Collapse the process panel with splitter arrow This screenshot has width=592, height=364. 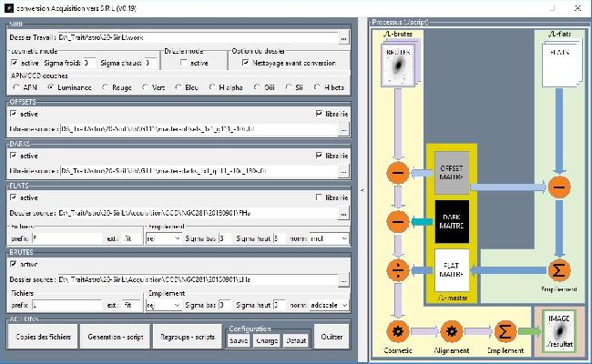[362, 190]
